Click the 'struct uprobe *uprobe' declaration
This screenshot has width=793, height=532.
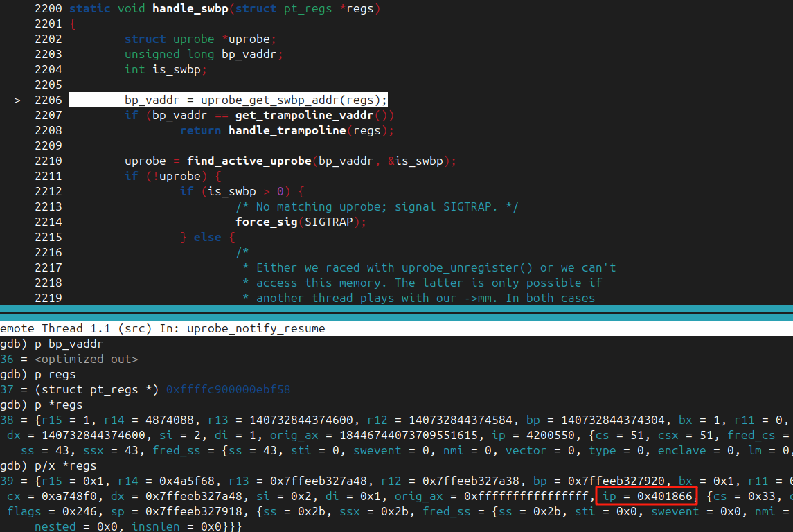click(200, 39)
